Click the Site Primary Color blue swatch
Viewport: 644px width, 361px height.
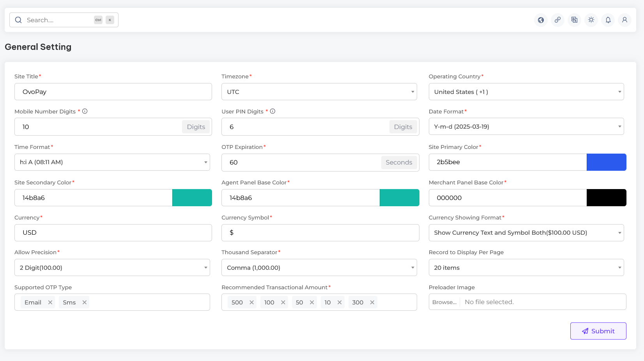pos(606,162)
